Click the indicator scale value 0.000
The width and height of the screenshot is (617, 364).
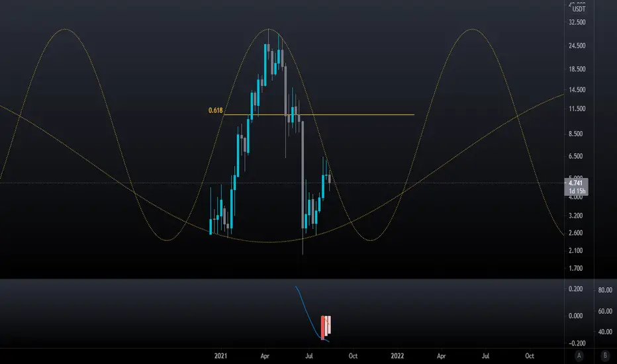[x=576, y=316]
